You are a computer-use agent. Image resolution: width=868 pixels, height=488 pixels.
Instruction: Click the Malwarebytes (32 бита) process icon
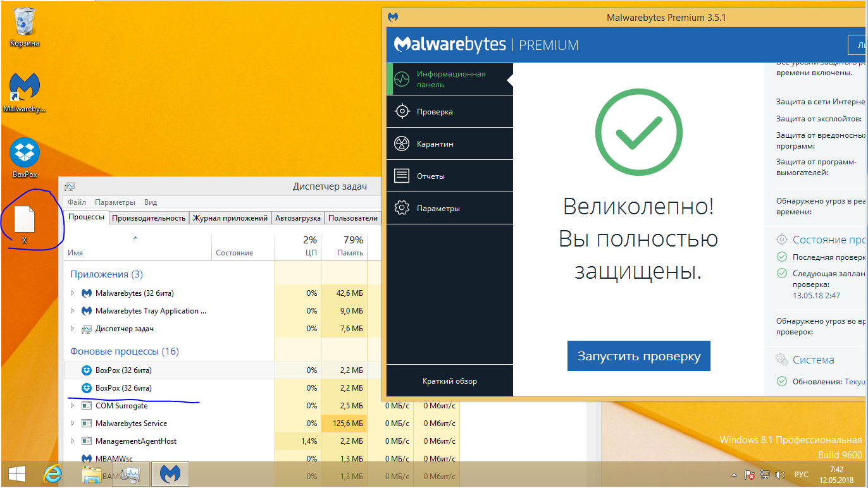click(87, 293)
